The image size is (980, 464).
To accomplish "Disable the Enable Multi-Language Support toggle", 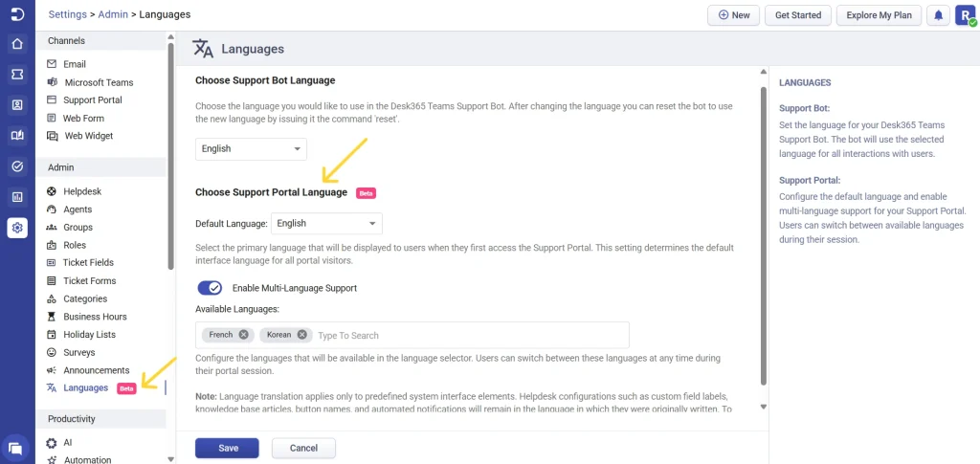I will 210,288.
